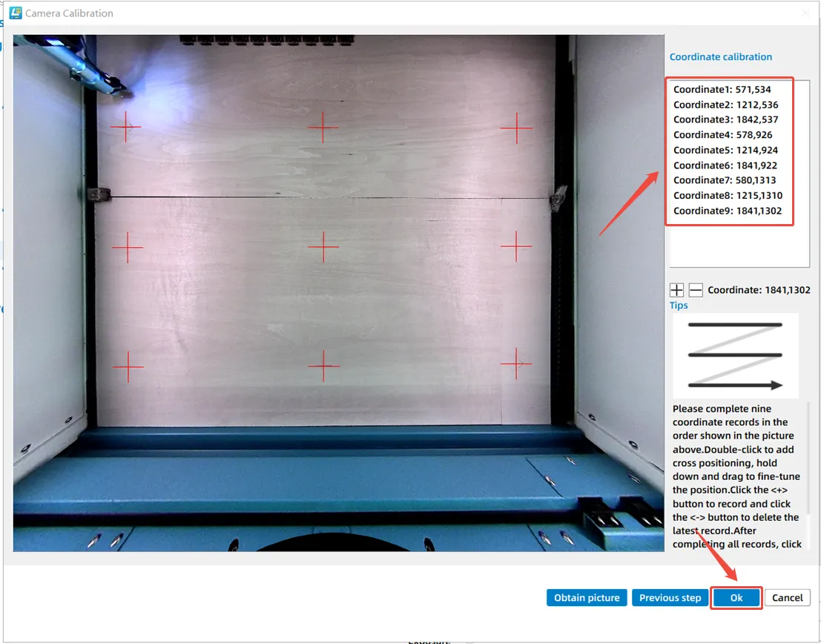Click the Tips text scrollbar
The height and width of the screenshot is (644, 821).
coord(808,460)
